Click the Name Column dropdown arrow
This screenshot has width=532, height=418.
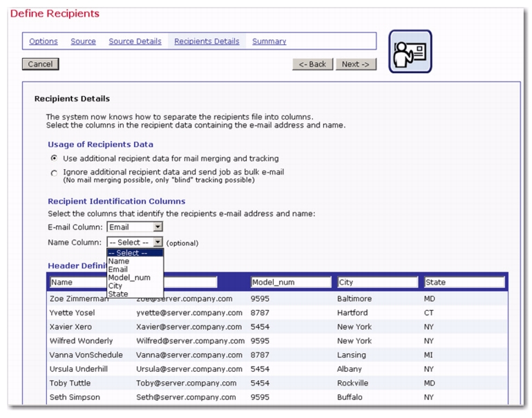(158, 243)
